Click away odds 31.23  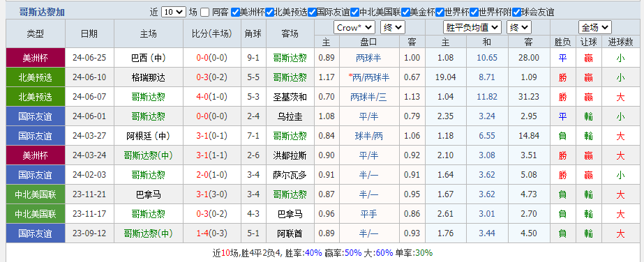[x=529, y=97]
